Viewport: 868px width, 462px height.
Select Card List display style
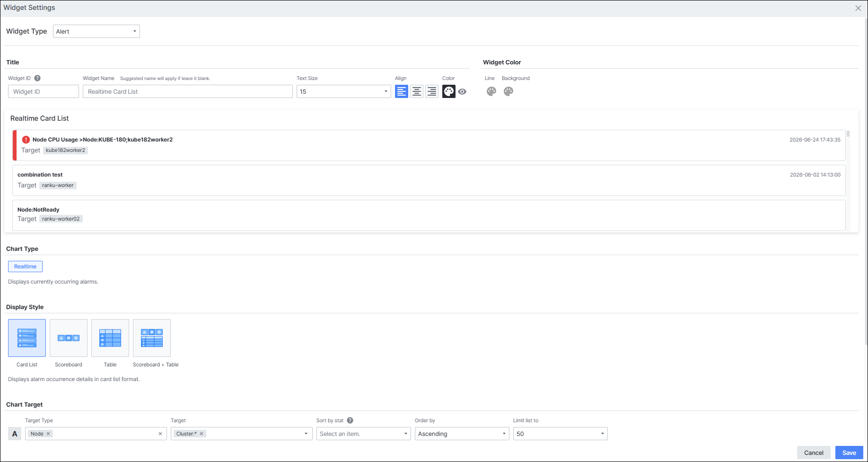point(27,338)
